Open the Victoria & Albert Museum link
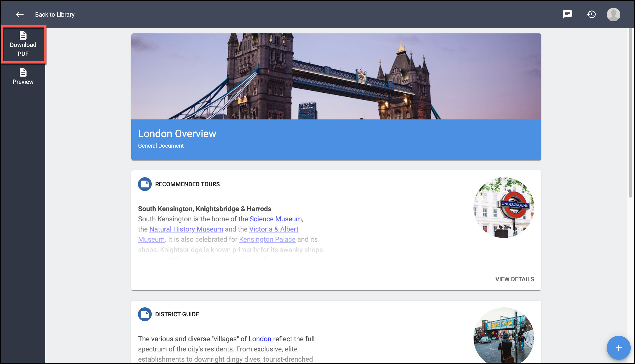The height and width of the screenshot is (364, 635). pyautogui.click(x=274, y=229)
